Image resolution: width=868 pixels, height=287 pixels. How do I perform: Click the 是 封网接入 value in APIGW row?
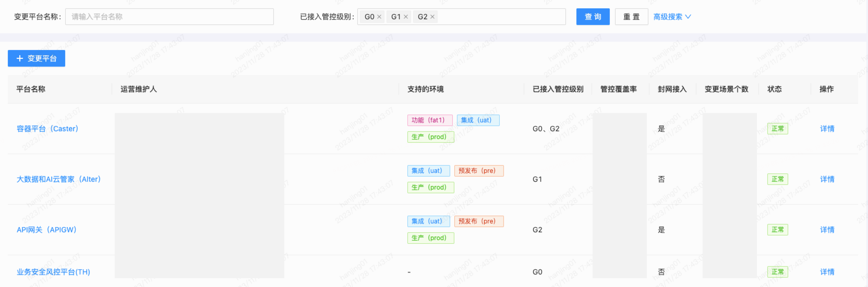pos(661,229)
